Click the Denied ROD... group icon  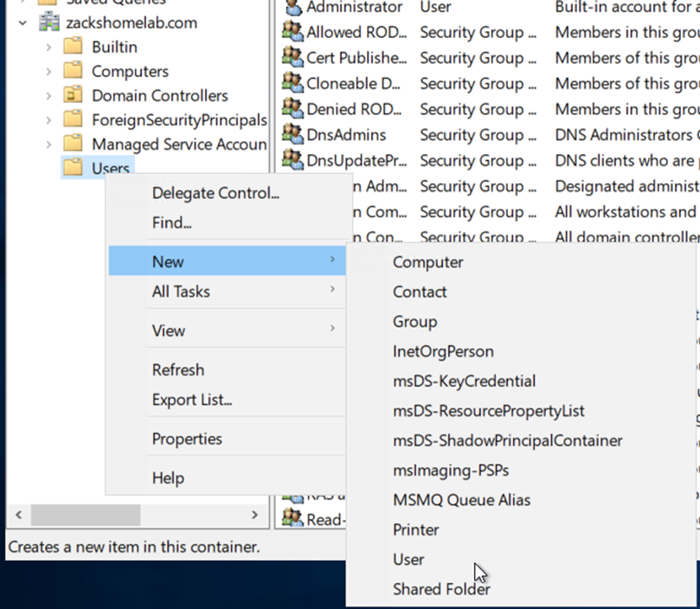coord(292,108)
